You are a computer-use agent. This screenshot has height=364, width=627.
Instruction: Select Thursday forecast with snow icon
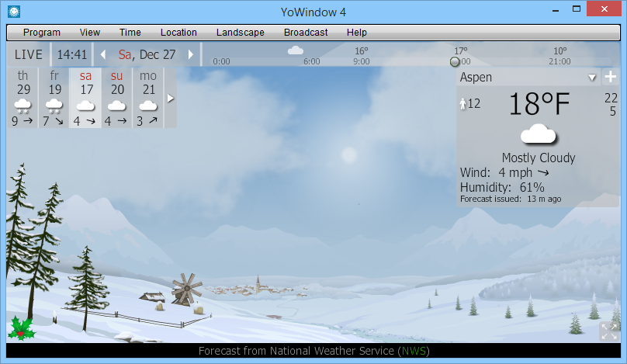coord(23,98)
